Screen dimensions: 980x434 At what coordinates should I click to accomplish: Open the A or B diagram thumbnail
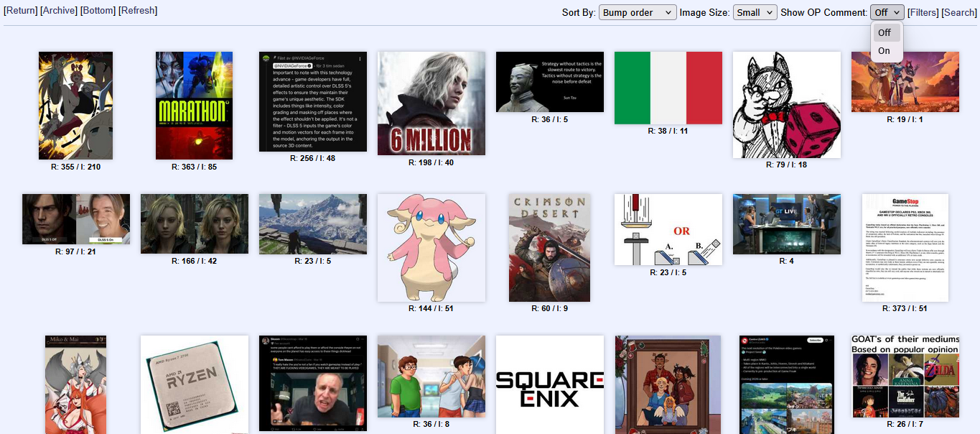pos(668,230)
